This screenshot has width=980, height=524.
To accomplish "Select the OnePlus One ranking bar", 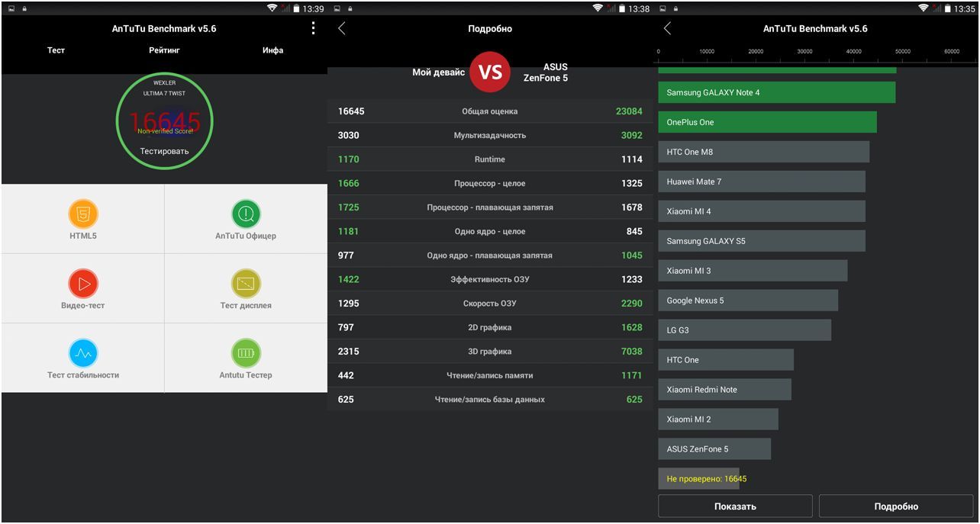I will [x=767, y=123].
